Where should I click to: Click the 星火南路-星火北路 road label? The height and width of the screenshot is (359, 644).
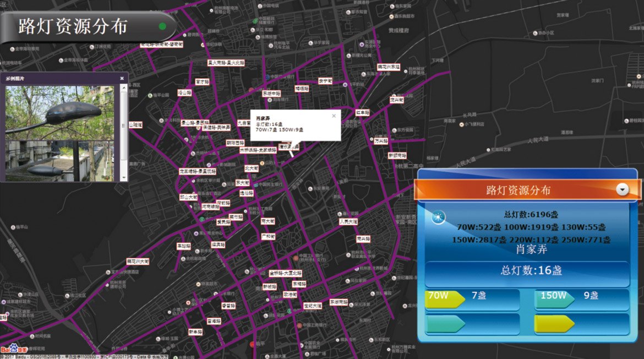click(226, 63)
